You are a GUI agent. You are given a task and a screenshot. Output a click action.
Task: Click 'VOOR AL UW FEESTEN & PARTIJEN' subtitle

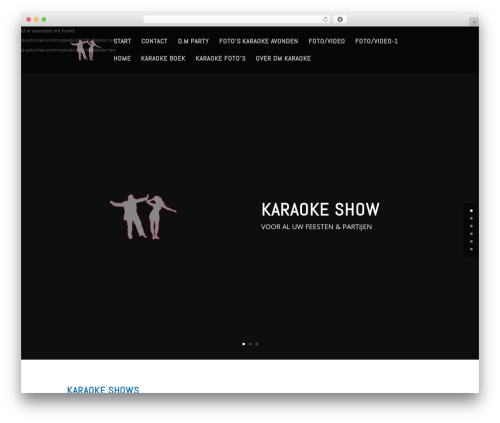pos(316,227)
